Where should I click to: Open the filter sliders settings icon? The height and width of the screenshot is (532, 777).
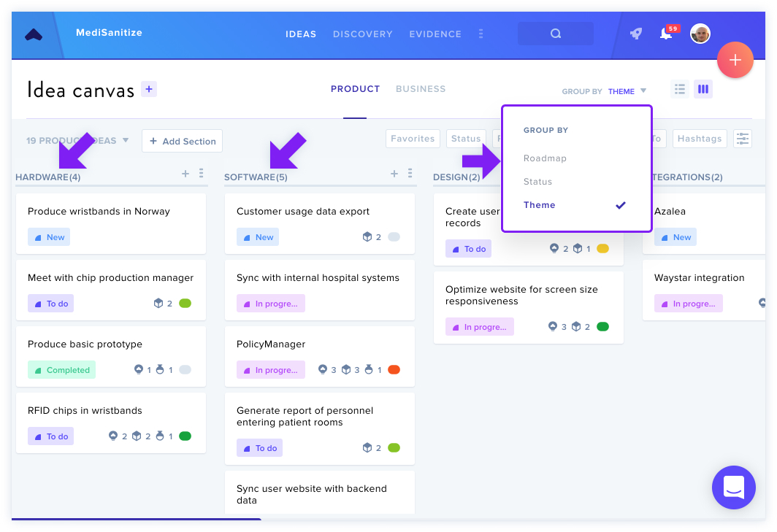[742, 139]
